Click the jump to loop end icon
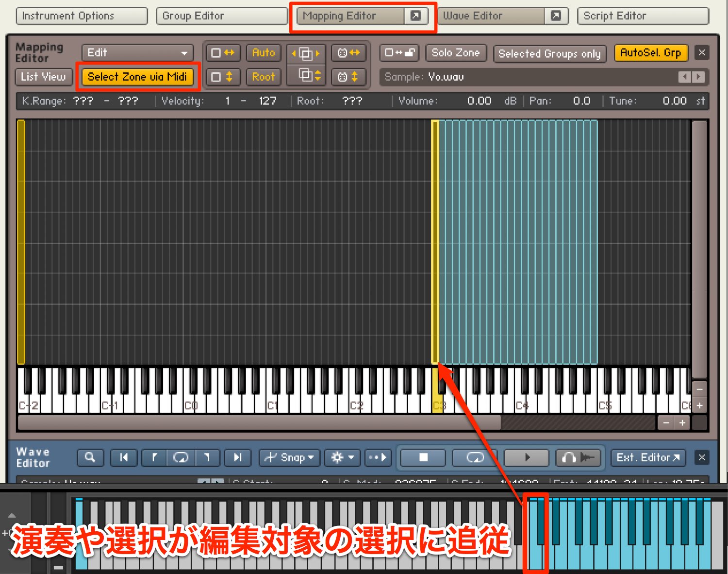The width and height of the screenshot is (728, 574). 207,457
